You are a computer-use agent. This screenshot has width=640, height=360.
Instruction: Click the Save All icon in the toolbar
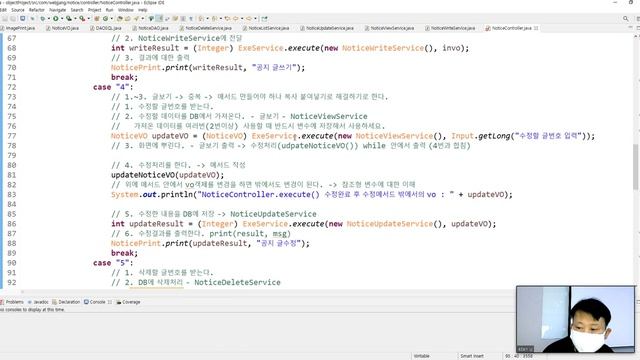13,18
